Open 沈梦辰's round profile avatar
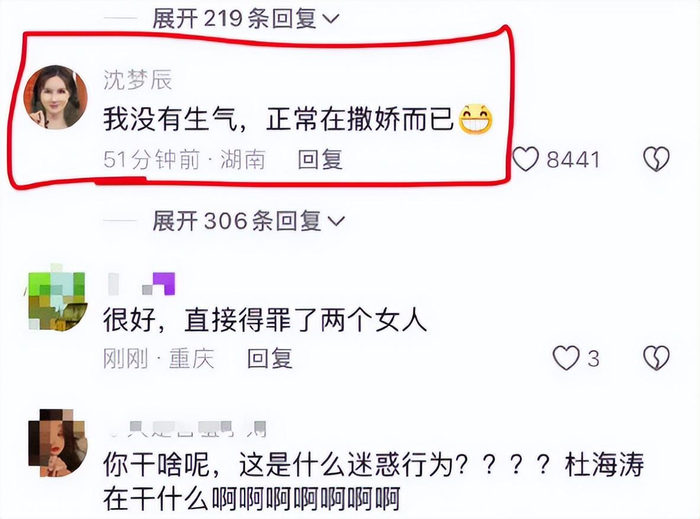Image resolution: width=700 pixels, height=519 pixels. point(55,97)
